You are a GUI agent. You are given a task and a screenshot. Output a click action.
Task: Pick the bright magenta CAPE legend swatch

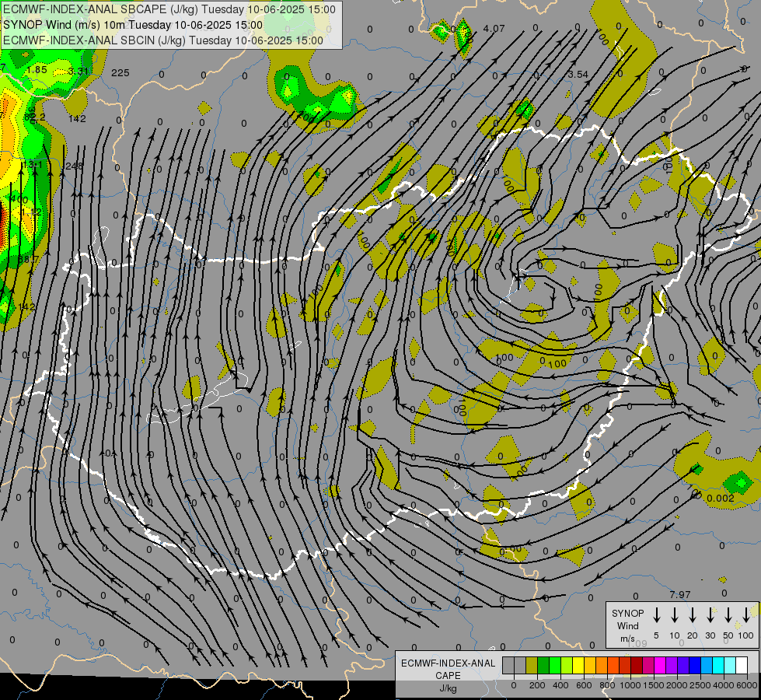tap(660, 665)
